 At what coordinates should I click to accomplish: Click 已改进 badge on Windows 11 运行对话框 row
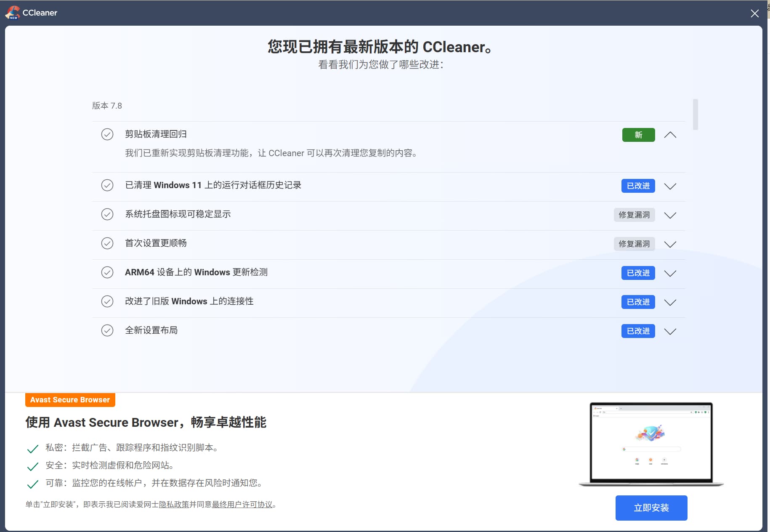(x=638, y=186)
